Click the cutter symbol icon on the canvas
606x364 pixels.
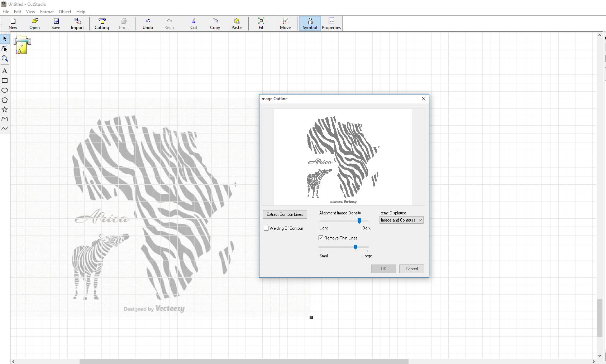click(x=22, y=45)
